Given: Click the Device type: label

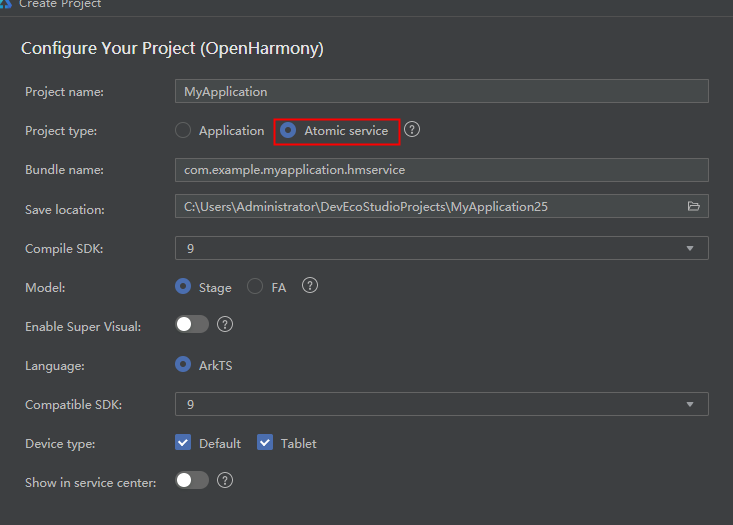Looking at the screenshot, I should 60,444.
